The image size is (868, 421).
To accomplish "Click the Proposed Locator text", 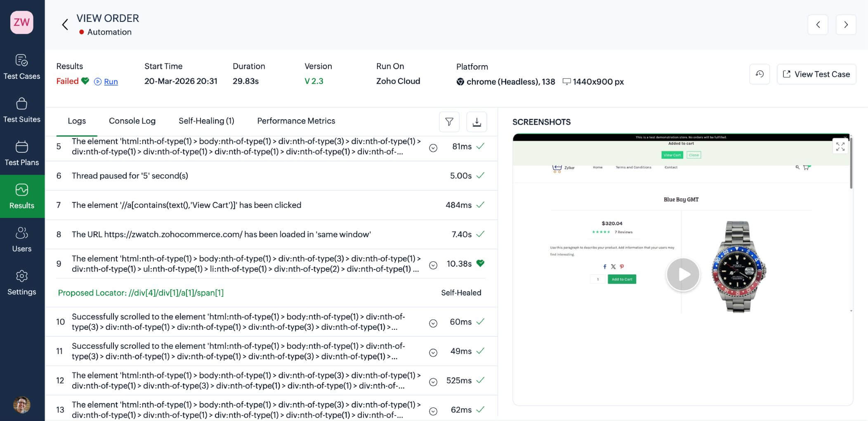I will [x=141, y=293].
